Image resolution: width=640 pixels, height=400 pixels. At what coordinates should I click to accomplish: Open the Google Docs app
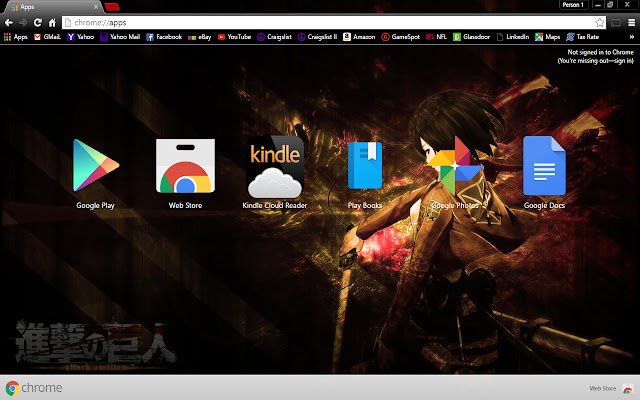[x=544, y=165]
